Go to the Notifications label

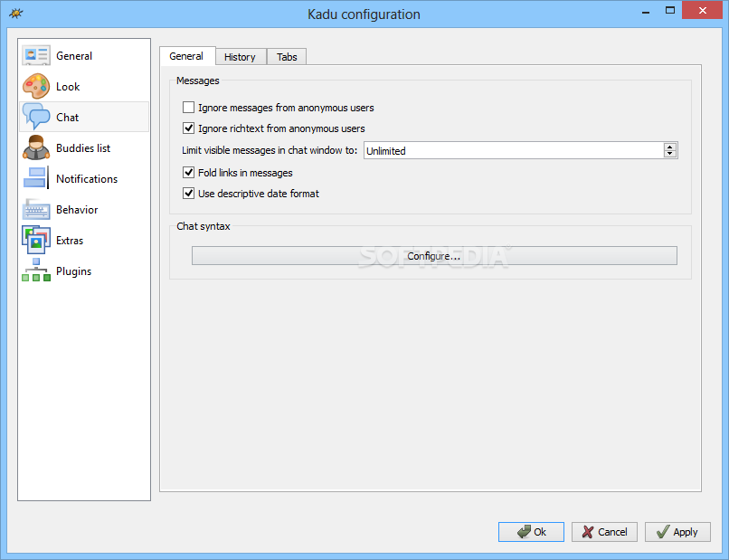(x=87, y=178)
